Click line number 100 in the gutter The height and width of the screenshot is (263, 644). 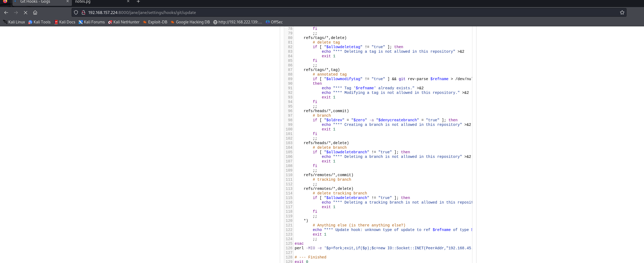pyautogui.click(x=289, y=129)
